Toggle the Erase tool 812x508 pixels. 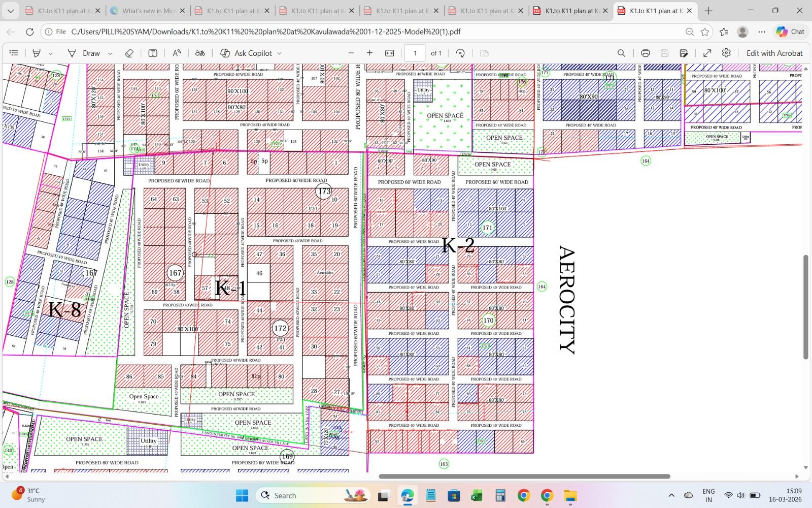click(x=129, y=53)
